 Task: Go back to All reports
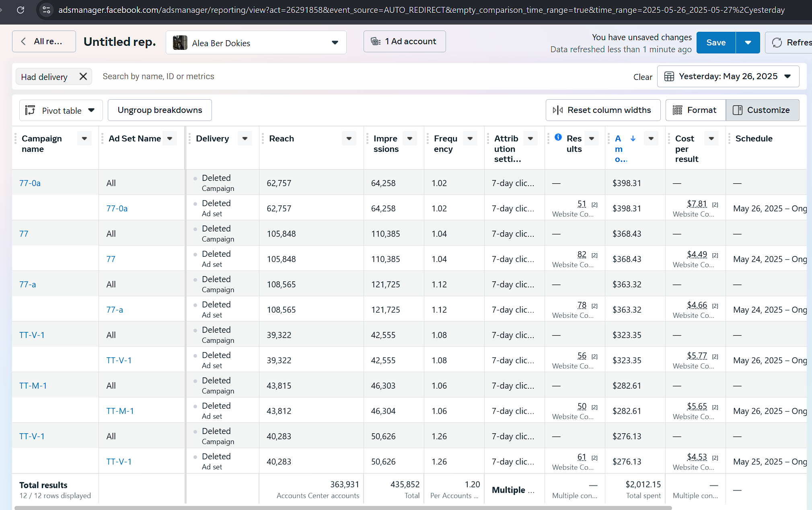[44, 41]
